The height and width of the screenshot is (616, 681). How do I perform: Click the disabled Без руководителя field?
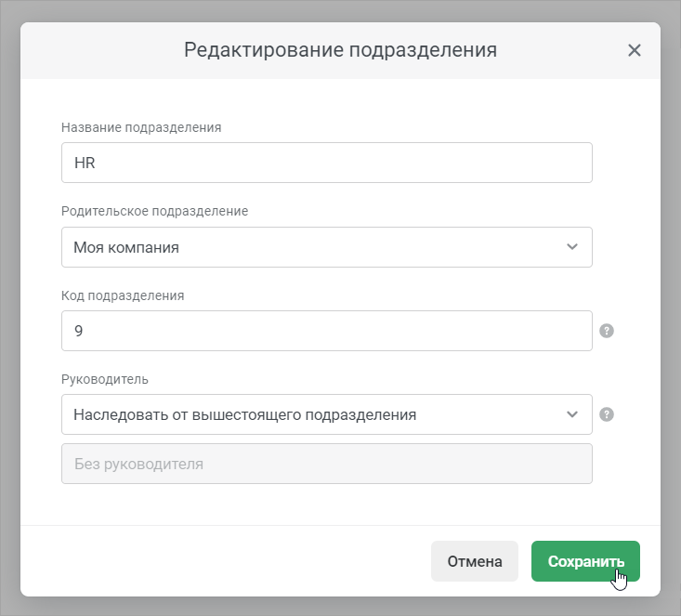[327, 464]
